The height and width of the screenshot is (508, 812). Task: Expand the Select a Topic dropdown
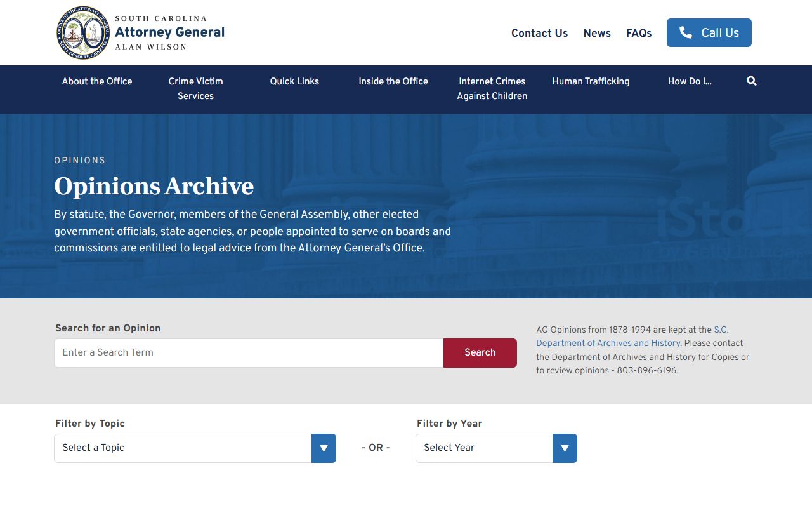[x=195, y=448]
